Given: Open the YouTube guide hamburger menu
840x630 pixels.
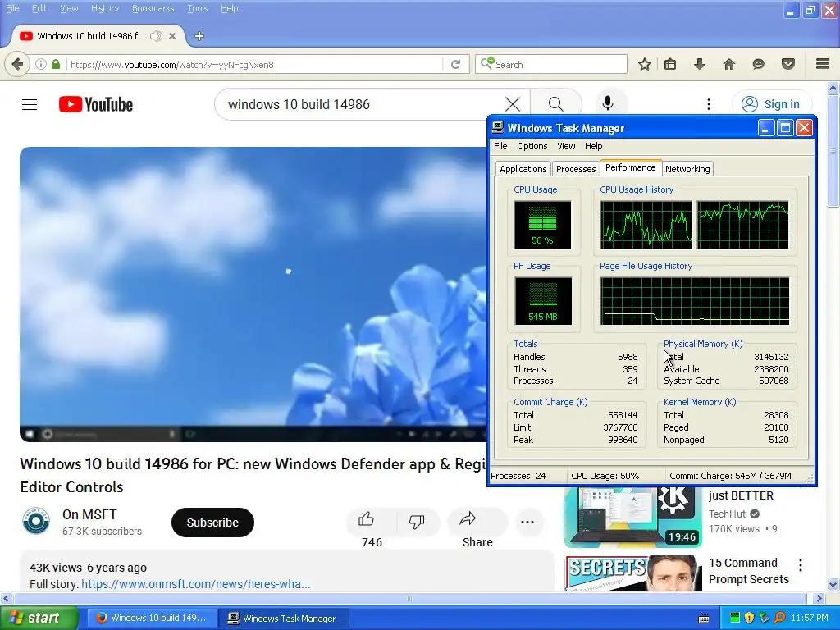Looking at the screenshot, I should click(x=30, y=104).
